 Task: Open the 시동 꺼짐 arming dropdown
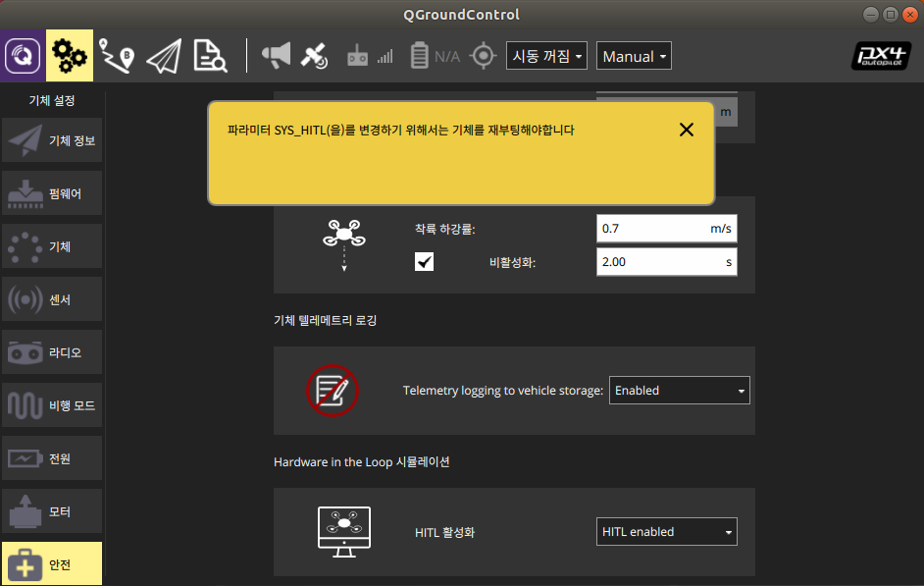(546, 56)
